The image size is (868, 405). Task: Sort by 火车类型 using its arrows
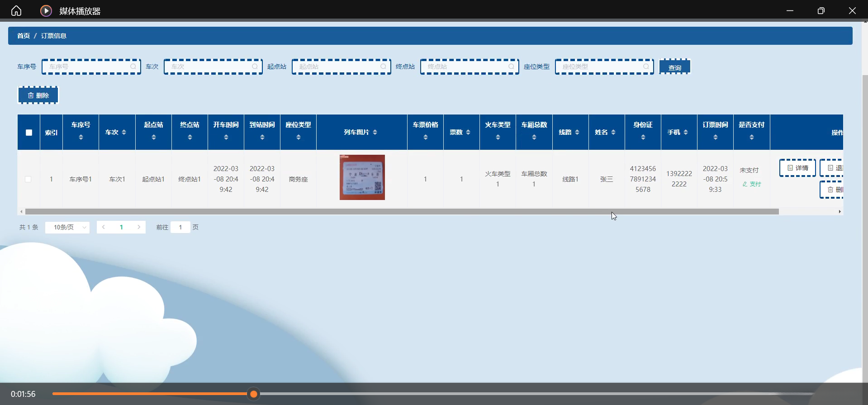(498, 137)
